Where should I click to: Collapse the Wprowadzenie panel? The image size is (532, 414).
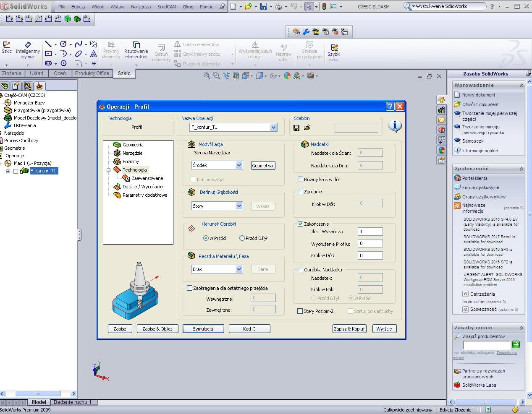(x=522, y=85)
